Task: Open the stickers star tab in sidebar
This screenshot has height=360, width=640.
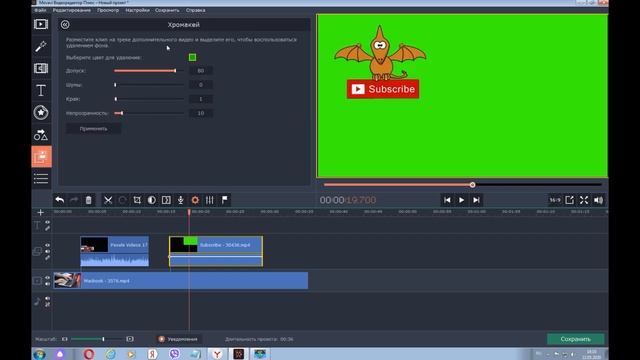Action: point(41,113)
